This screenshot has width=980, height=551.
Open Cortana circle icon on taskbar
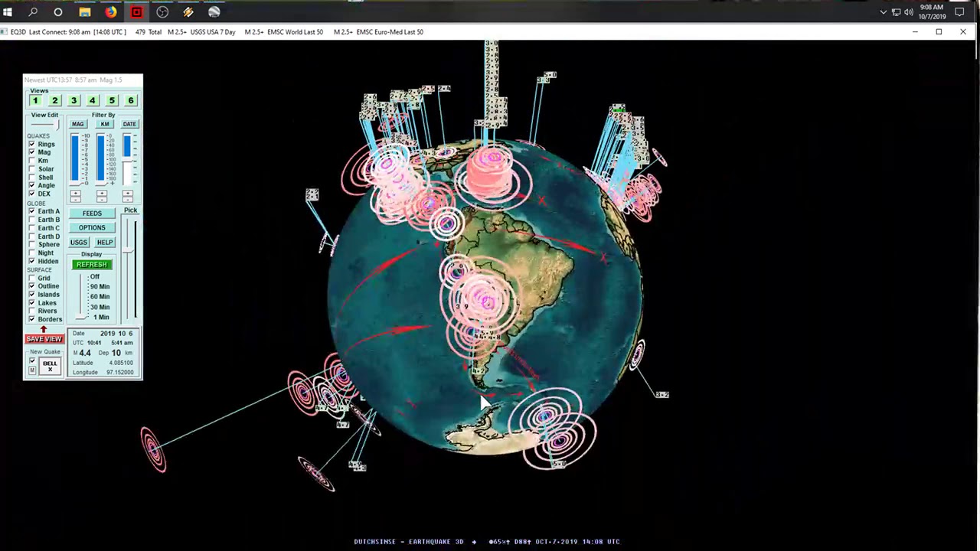[x=58, y=11]
